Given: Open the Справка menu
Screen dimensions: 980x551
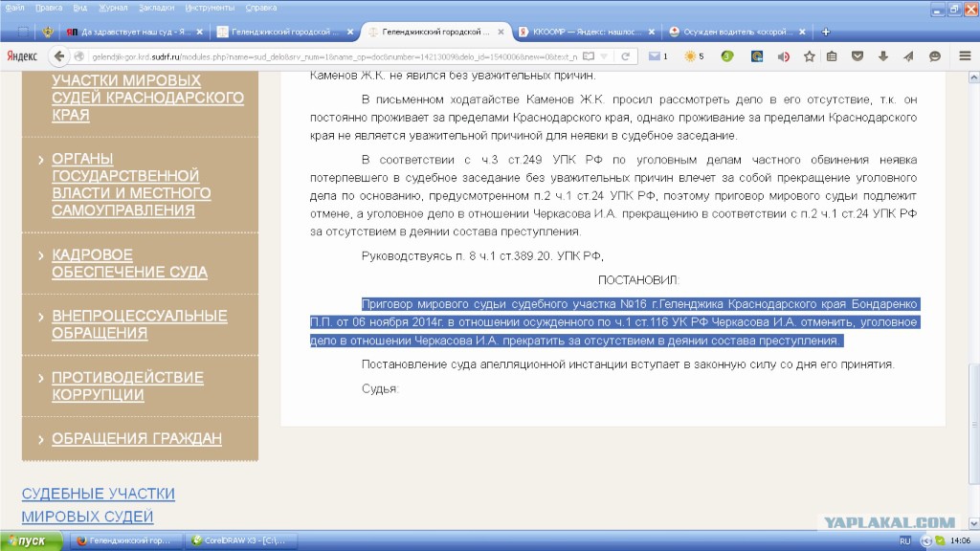Looking at the screenshot, I should (260, 8).
